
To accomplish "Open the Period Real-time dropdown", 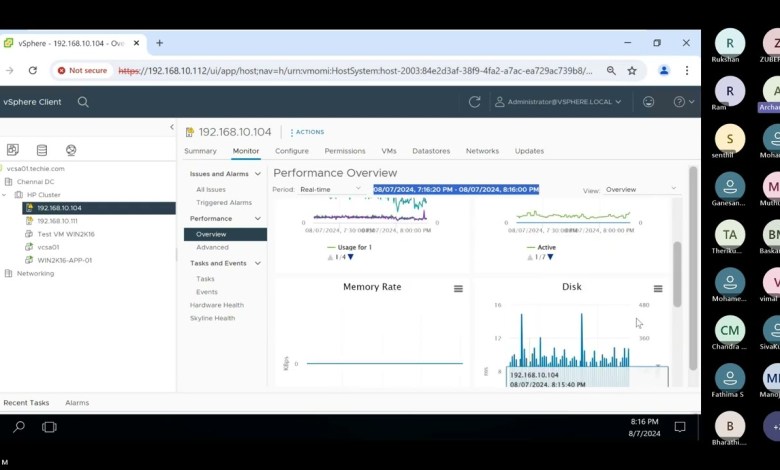I will 330,189.
